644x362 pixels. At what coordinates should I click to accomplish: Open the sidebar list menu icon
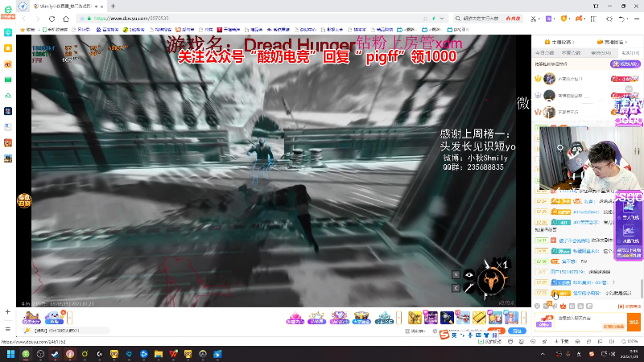[x=7, y=329]
